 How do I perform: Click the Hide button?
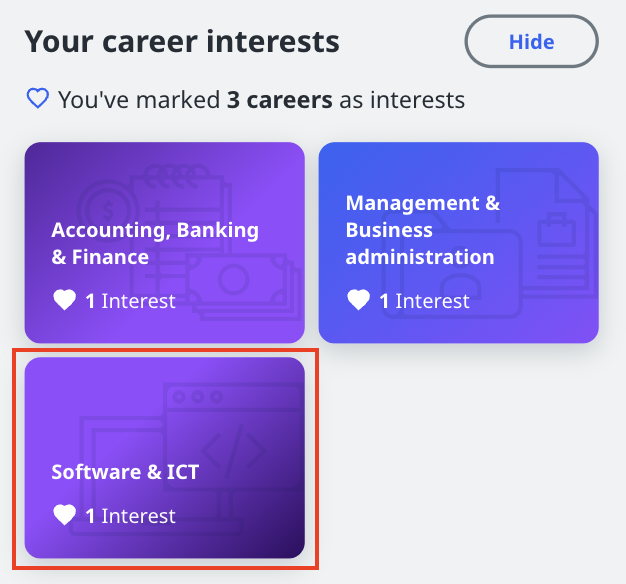[x=531, y=42]
